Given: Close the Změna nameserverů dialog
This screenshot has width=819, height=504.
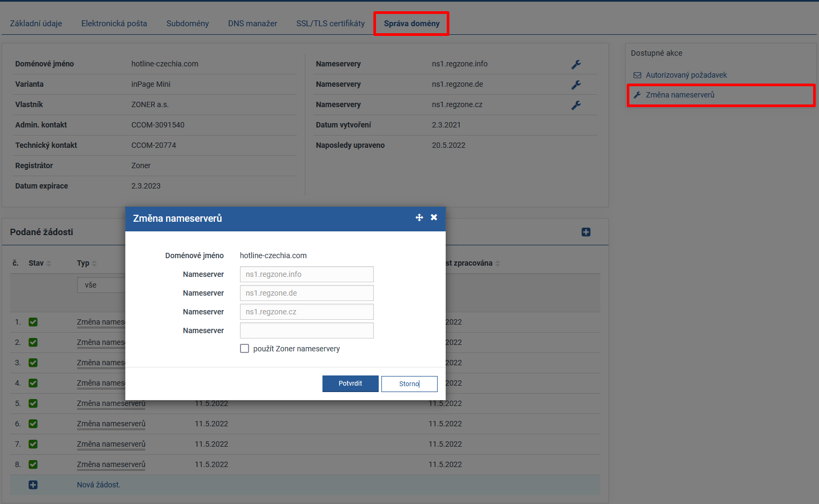Looking at the screenshot, I should tap(434, 217).
